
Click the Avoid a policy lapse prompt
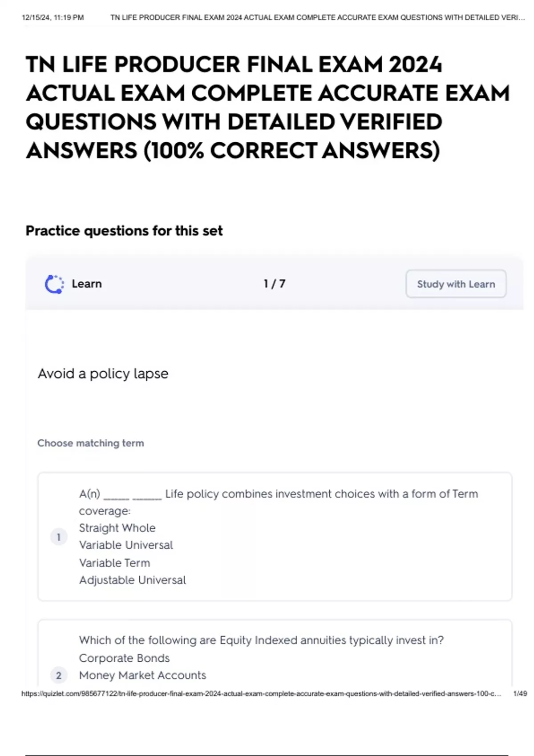click(103, 374)
